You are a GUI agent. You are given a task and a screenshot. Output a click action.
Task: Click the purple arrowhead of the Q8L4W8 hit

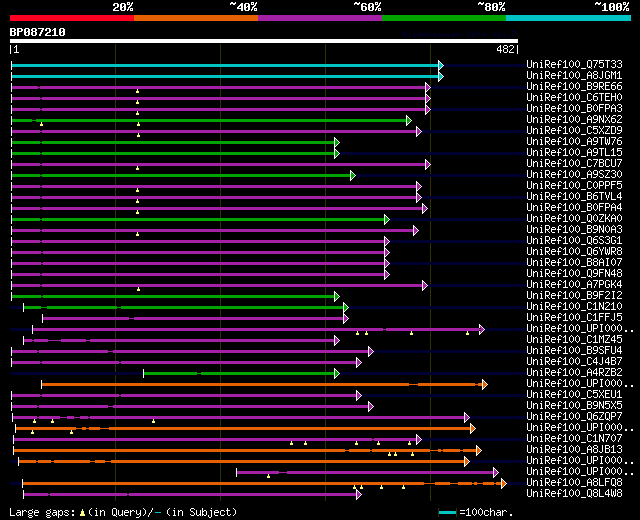click(359, 495)
